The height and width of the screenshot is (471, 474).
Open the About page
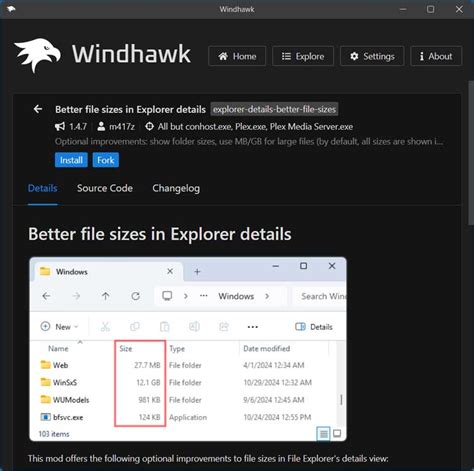(x=436, y=56)
